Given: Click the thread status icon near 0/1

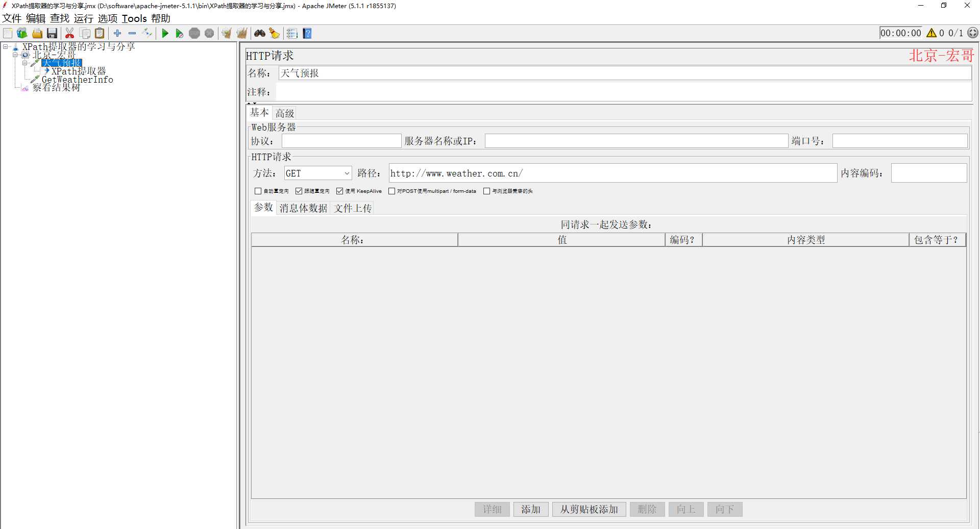Looking at the screenshot, I should [973, 33].
